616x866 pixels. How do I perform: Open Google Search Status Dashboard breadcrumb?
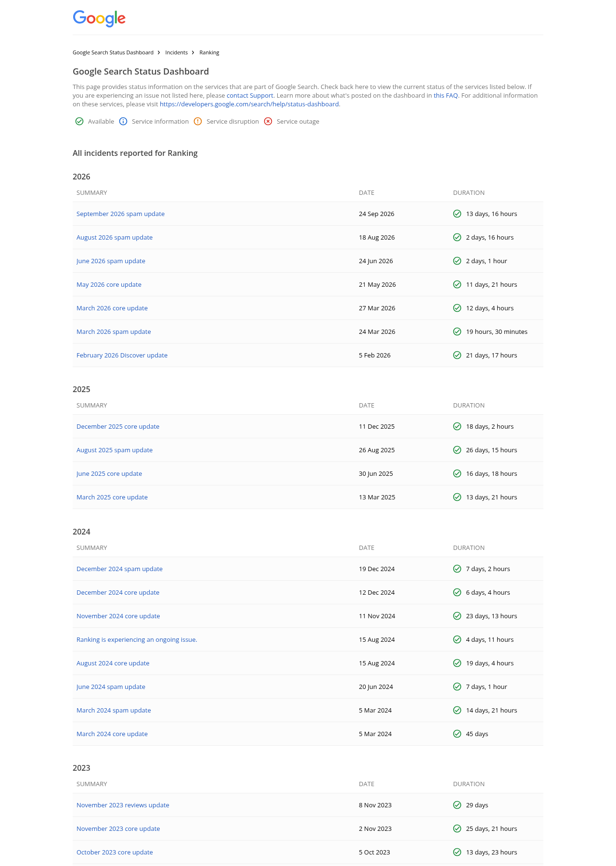point(113,52)
